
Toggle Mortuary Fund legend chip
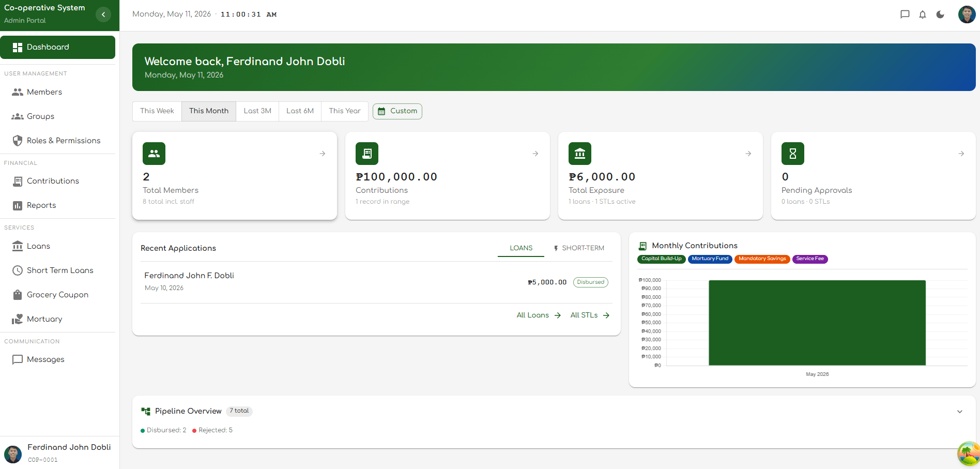[710, 259]
